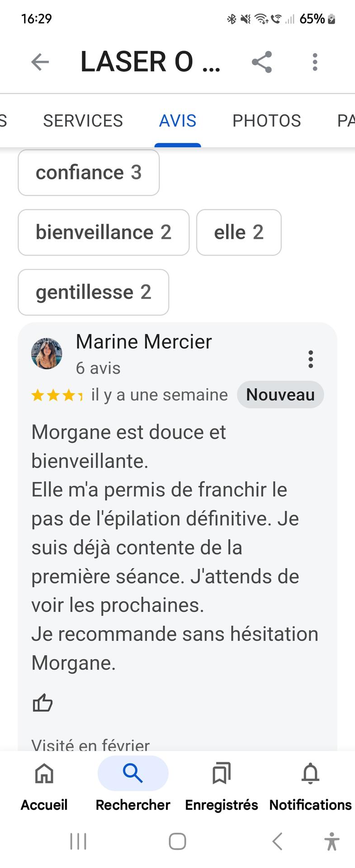
Task: Open the PHOTOS tab
Action: click(x=266, y=121)
